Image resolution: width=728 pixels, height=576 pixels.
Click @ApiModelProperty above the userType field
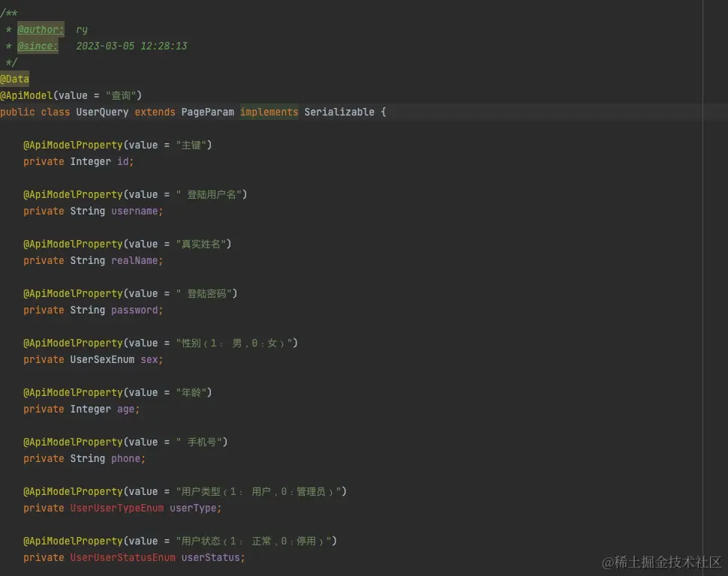[73, 491]
